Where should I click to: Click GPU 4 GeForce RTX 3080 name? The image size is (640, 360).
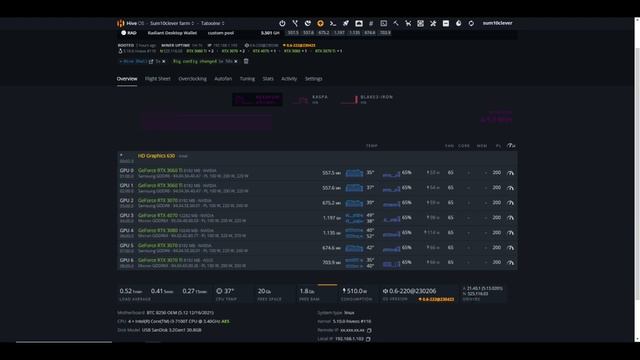click(158, 230)
